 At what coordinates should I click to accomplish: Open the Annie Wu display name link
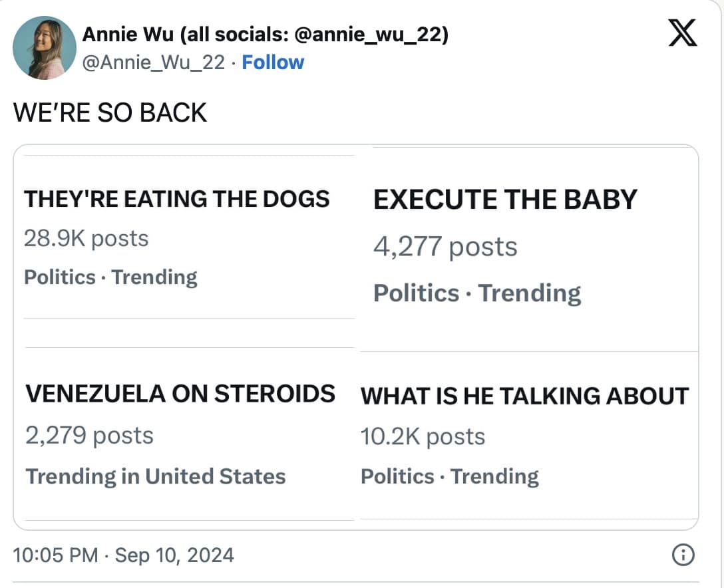click(265, 35)
